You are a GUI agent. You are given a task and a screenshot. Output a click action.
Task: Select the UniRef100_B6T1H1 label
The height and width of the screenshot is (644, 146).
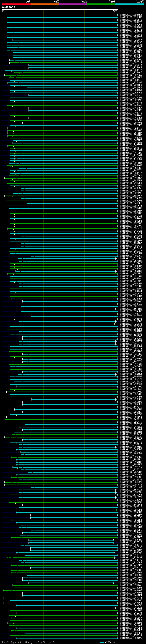coord(131,309)
